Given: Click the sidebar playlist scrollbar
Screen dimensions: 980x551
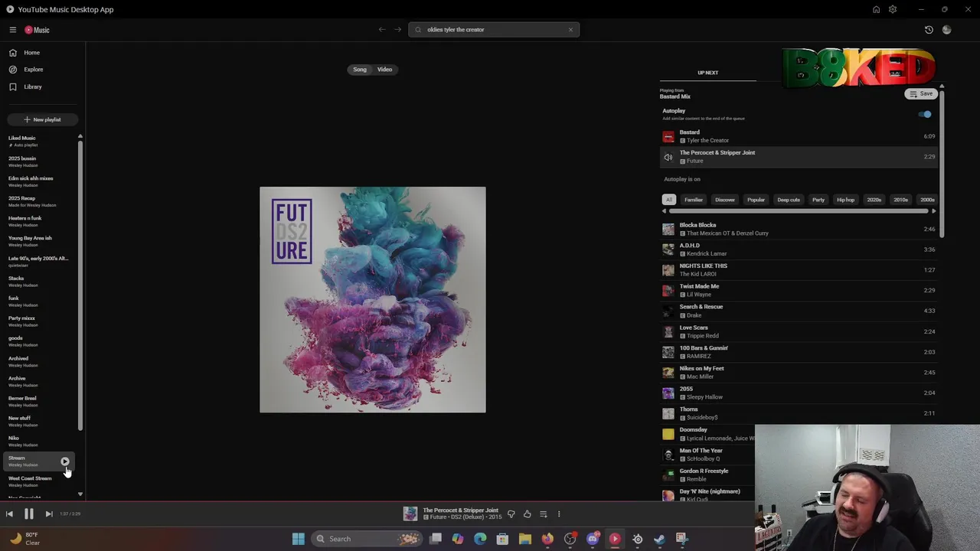Looking at the screenshot, I should coord(80,286).
